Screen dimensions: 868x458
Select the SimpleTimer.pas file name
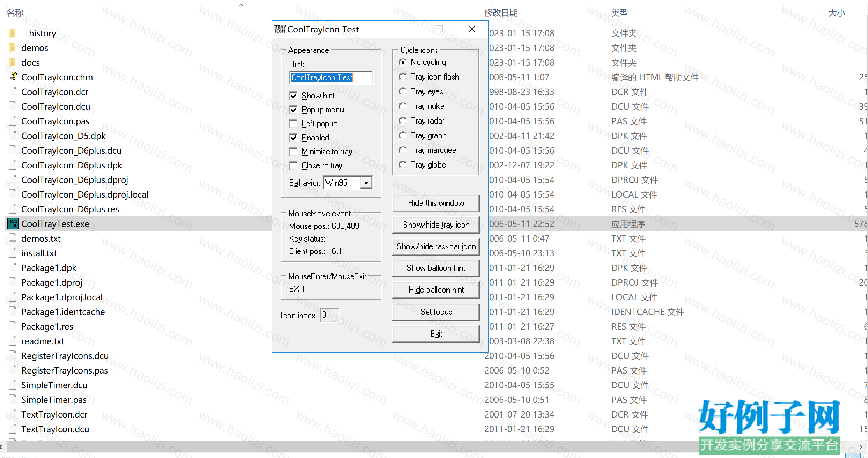click(54, 400)
